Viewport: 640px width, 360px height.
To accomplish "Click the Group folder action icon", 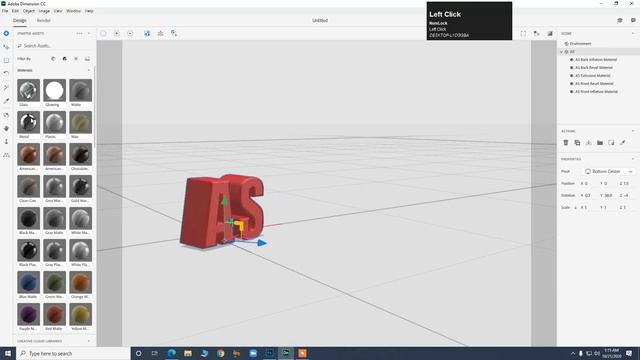I will (x=600, y=143).
